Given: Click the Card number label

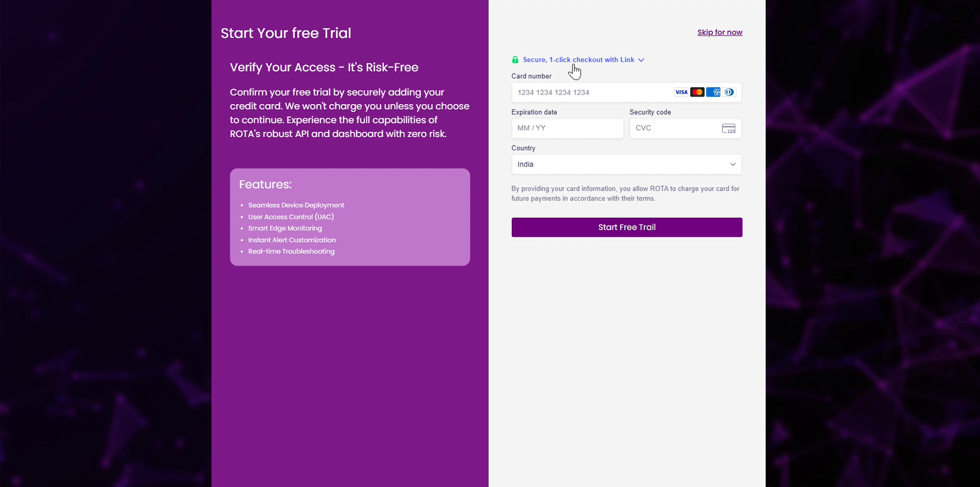Looking at the screenshot, I should (531, 76).
